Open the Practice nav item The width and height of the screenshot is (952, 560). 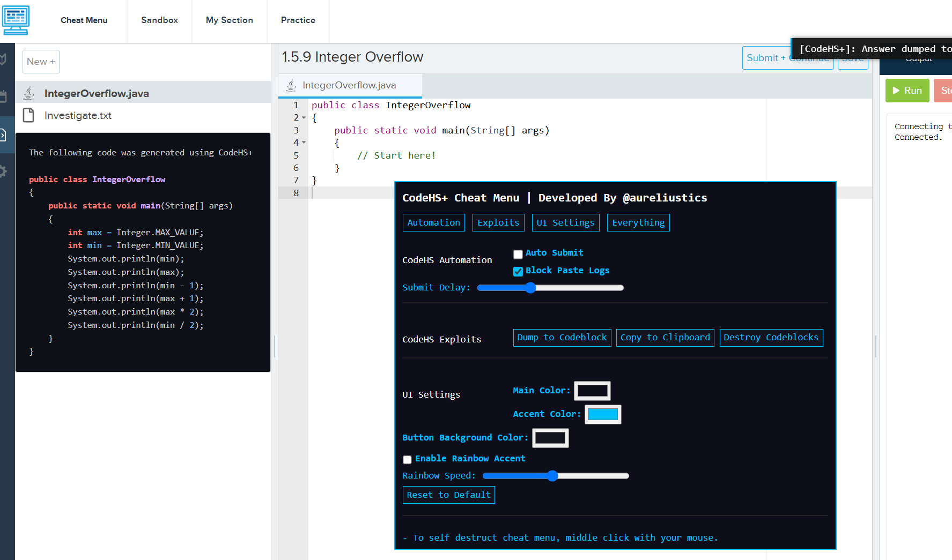coord(298,20)
